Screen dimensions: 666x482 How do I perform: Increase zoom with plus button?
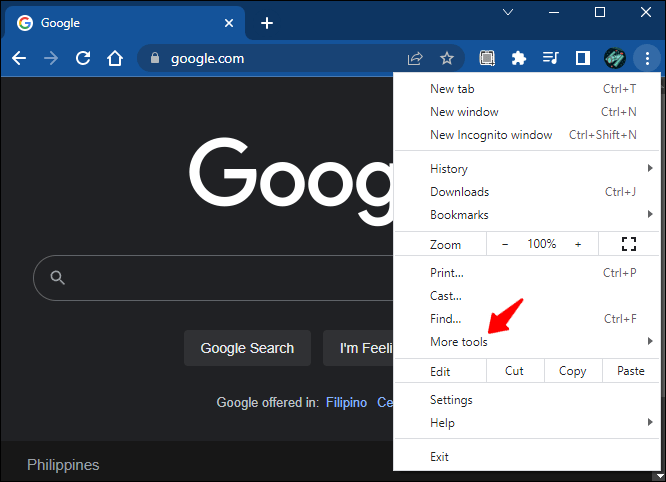pyautogui.click(x=578, y=244)
